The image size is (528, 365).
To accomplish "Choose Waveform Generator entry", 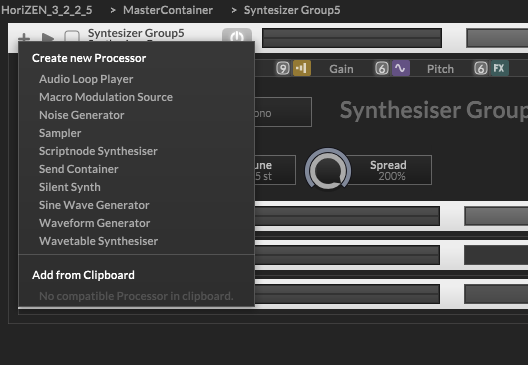I will tap(136, 223).
